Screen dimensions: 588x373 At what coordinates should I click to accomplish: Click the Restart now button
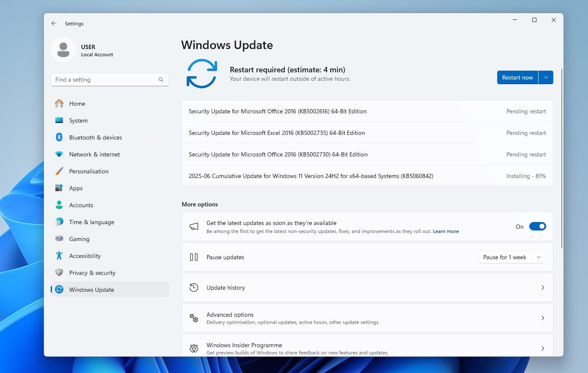(517, 77)
